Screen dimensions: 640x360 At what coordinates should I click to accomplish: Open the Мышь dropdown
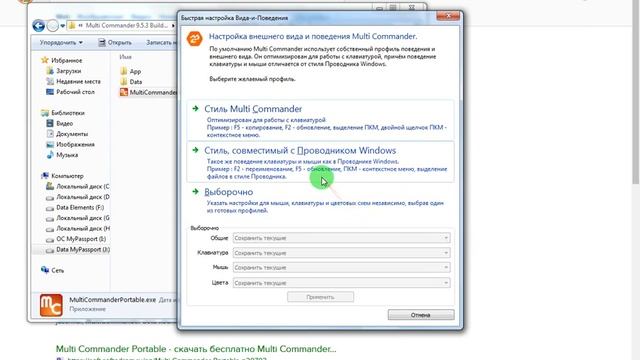tap(342, 268)
